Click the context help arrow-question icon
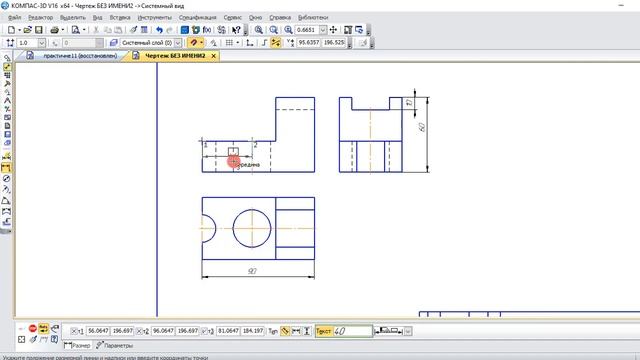 coord(236,30)
